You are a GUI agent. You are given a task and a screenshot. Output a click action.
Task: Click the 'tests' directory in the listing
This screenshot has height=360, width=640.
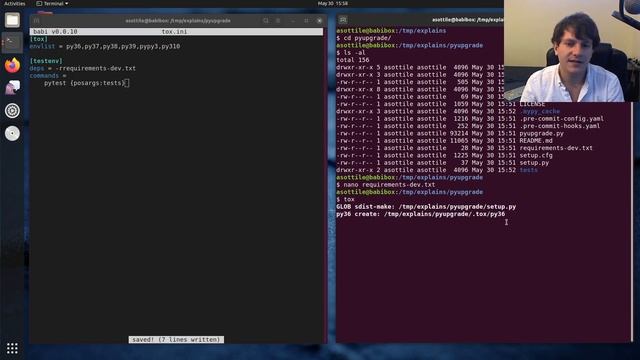tap(529, 170)
